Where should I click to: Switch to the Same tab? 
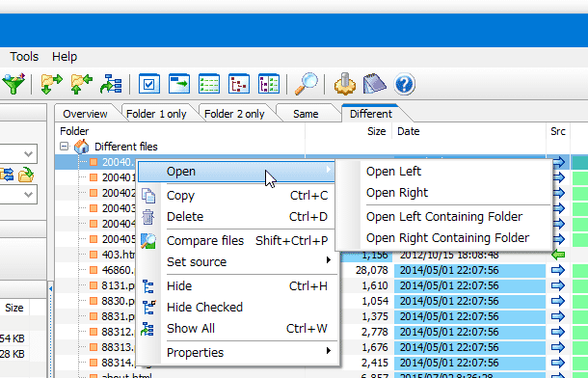[x=306, y=114]
